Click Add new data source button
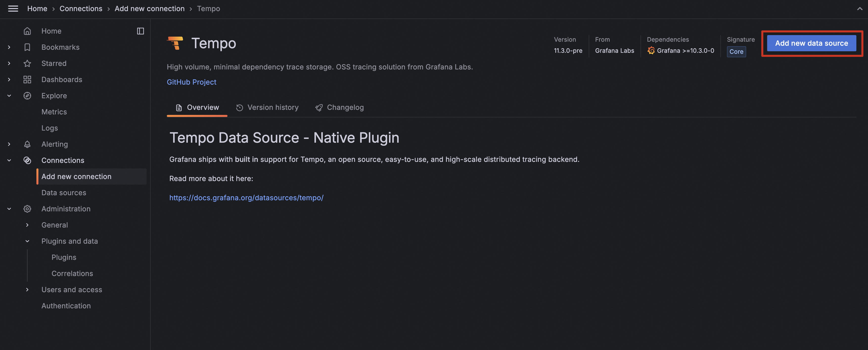868x350 pixels. tap(811, 43)
